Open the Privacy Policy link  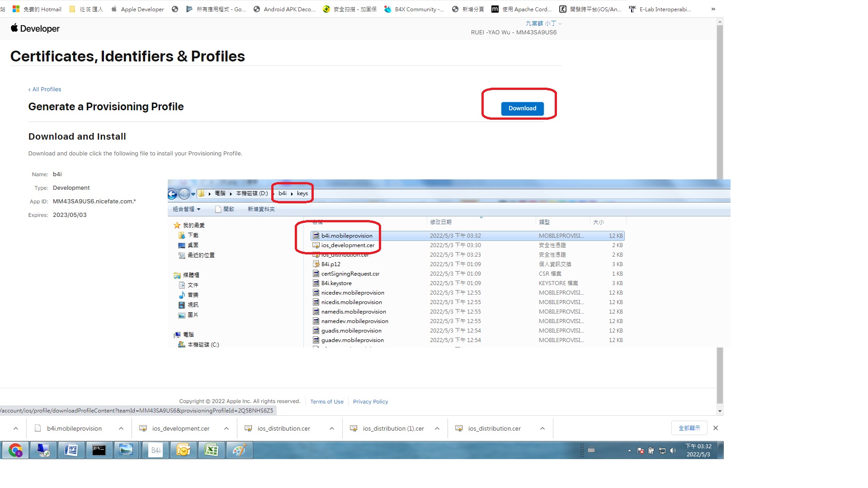tap(370, 402)
